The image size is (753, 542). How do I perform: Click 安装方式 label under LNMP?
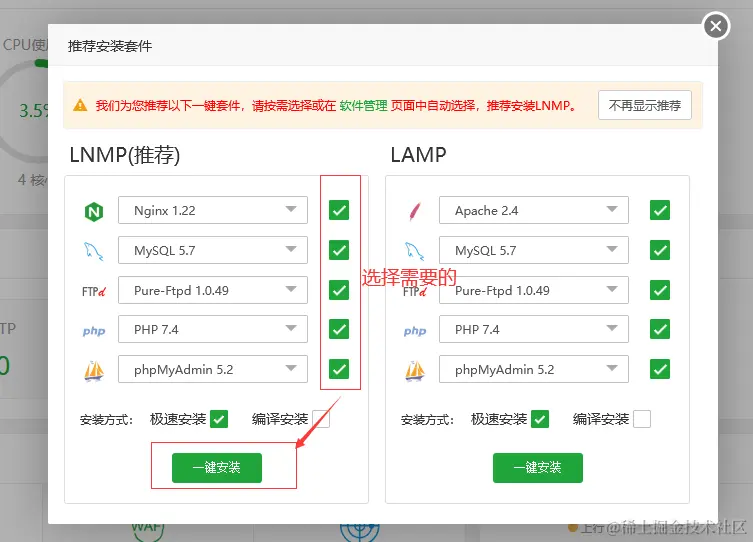point(107,420)
